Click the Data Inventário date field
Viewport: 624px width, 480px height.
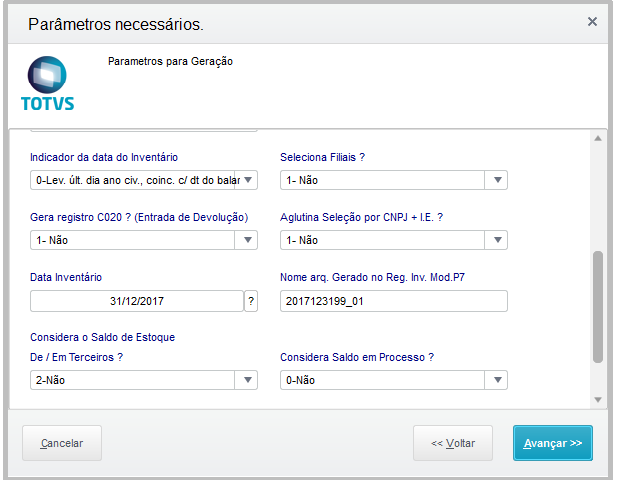point(137,301)
